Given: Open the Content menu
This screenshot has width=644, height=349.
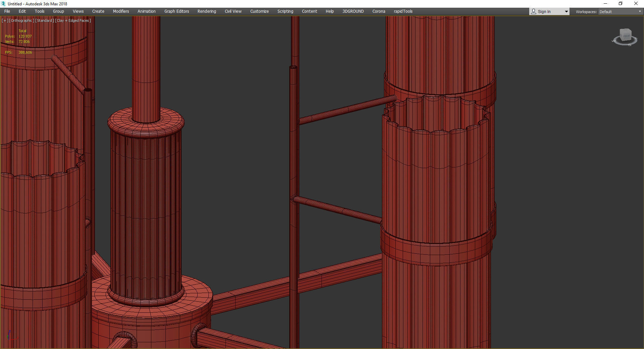Looking at the screenshot, I should click(x=309, y=11).
